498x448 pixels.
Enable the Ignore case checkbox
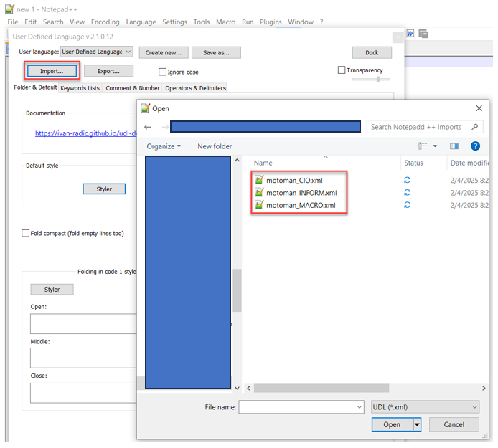click(162, 72)
